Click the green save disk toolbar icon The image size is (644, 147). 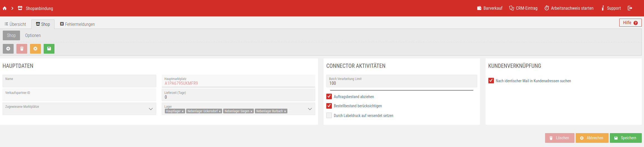tap(49, 49)
